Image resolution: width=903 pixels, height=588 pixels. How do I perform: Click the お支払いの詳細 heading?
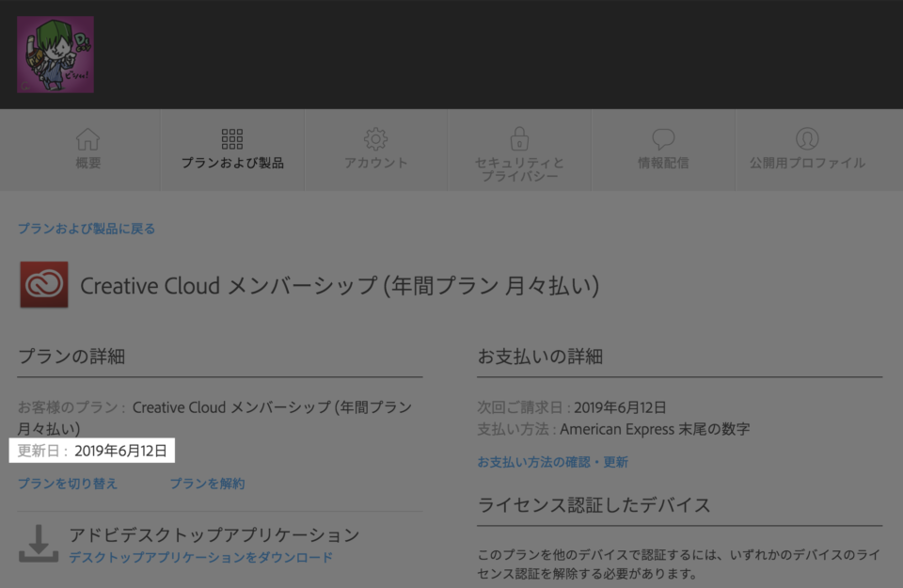[540, 357]
